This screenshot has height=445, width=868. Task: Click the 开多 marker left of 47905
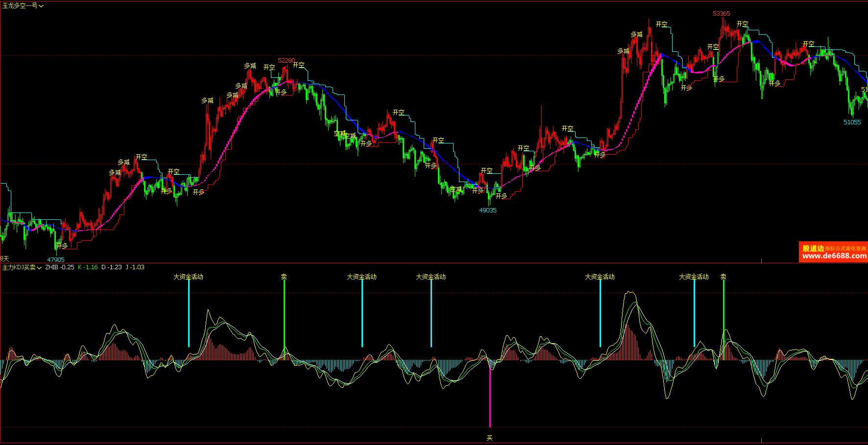click(x=62, y=246)
